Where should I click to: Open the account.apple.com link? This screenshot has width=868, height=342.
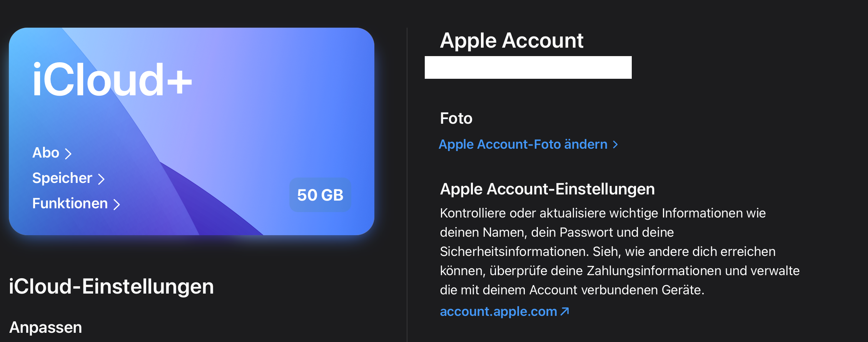click(x=498, y=311)
